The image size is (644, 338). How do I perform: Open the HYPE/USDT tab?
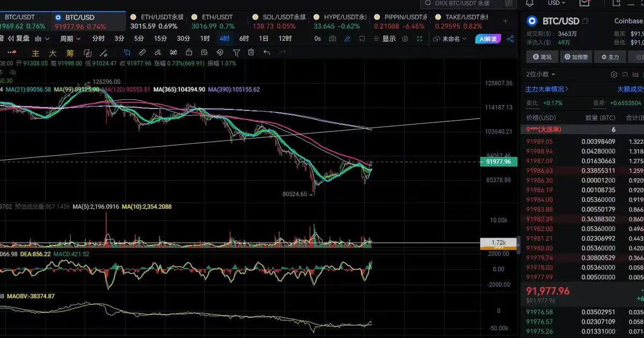339,21
